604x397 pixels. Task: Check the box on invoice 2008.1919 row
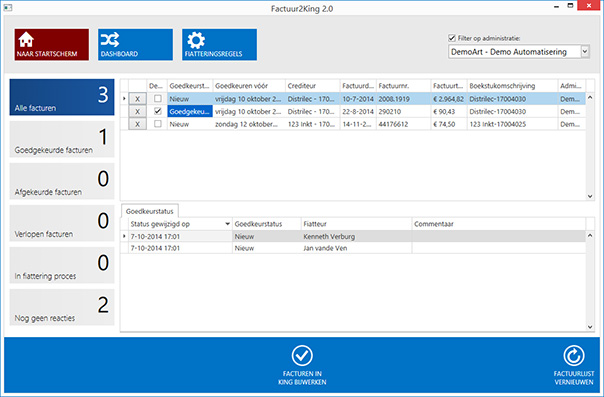click(158, 99)
